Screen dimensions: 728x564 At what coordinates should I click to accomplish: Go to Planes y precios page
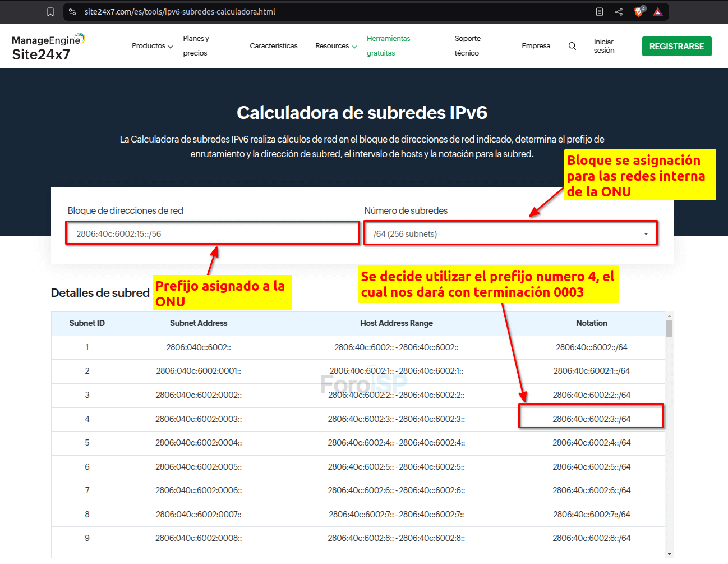click(x=196, y=46)
